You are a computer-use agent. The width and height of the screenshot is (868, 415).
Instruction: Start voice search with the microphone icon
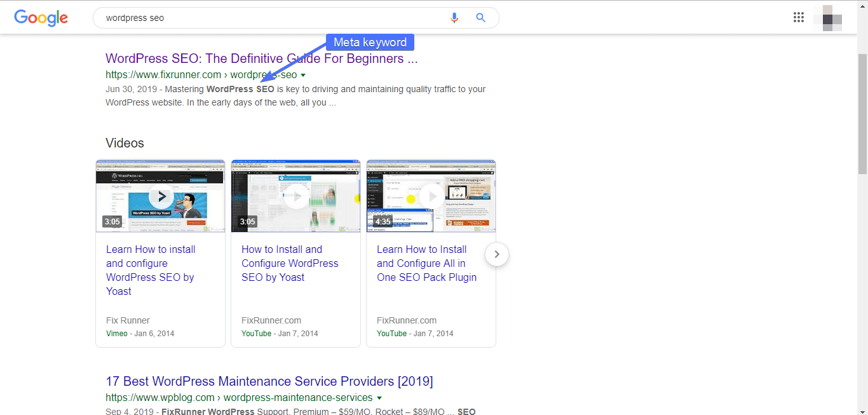(454, 18)
